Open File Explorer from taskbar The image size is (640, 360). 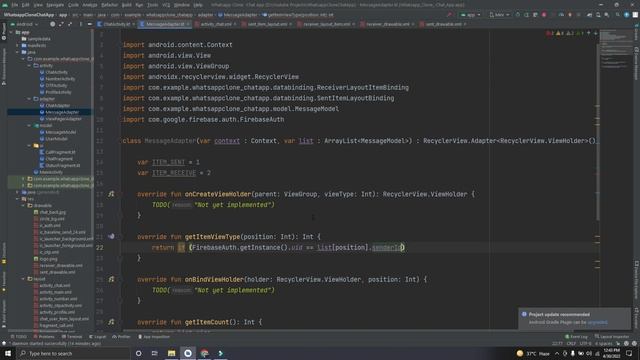point(171,353)
